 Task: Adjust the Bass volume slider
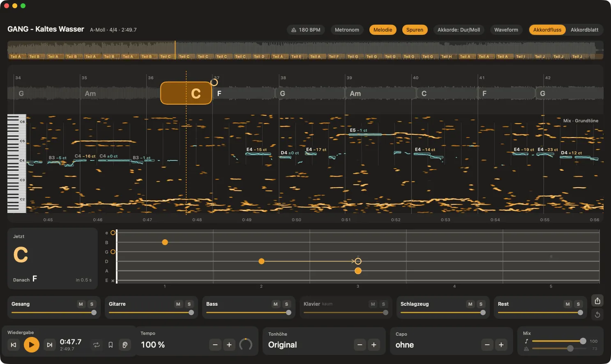249,313
